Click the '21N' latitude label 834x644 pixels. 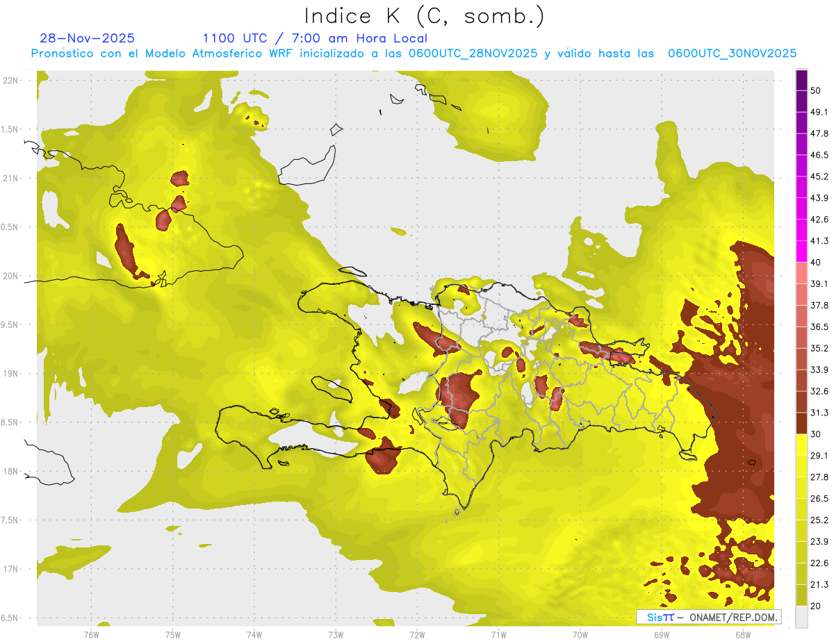coord(11,178)
